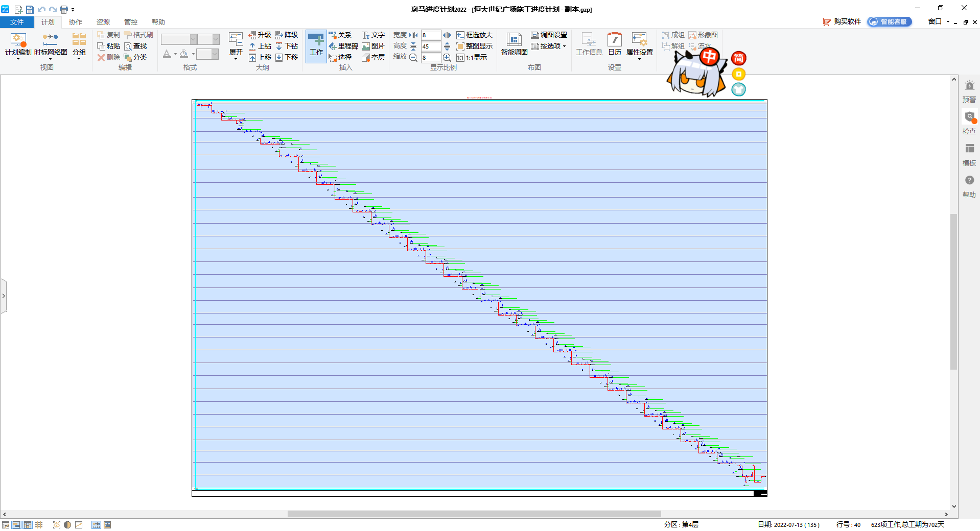Open the 模板 template side panel

point(969,154)
